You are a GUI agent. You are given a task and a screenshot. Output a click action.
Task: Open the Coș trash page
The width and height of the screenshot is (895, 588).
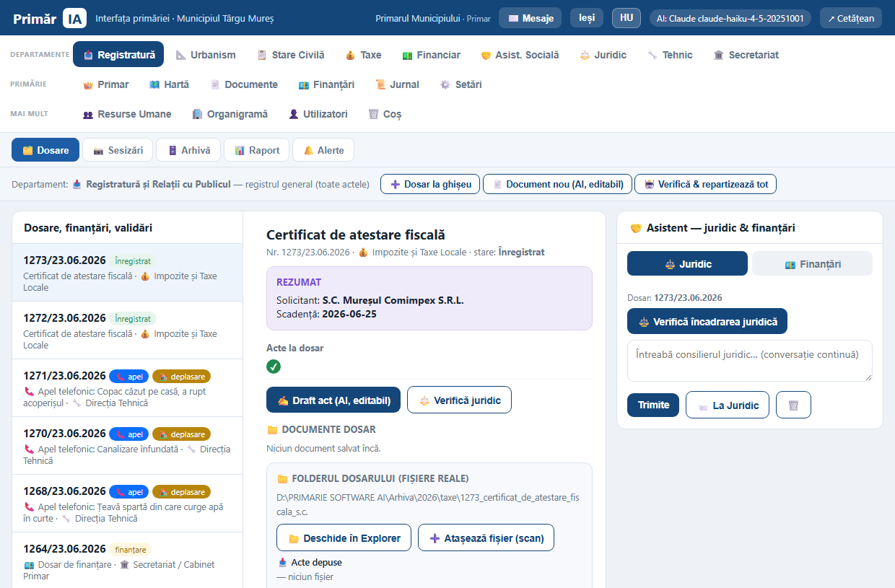pos(385,114)
